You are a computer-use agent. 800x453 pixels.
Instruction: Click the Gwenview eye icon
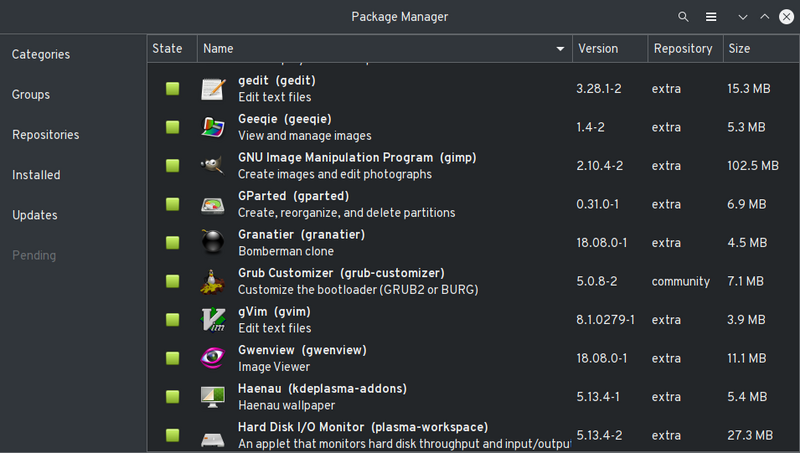pyautogui.click(x=213, y=358)
